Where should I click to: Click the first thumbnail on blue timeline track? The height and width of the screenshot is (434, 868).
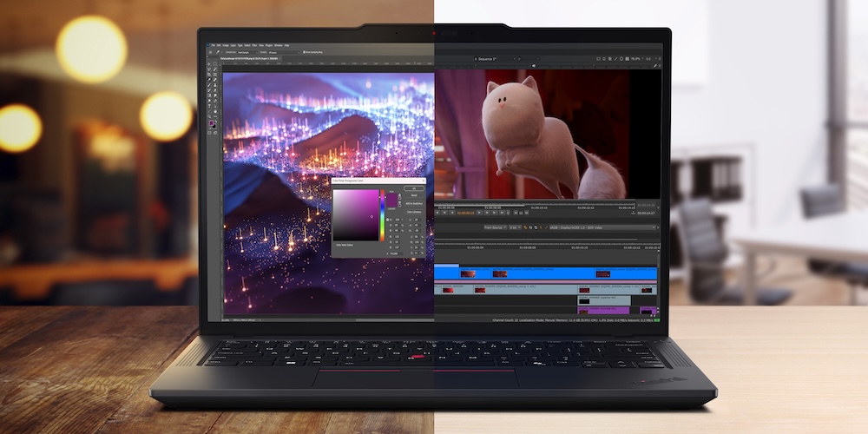pos(468,273)
